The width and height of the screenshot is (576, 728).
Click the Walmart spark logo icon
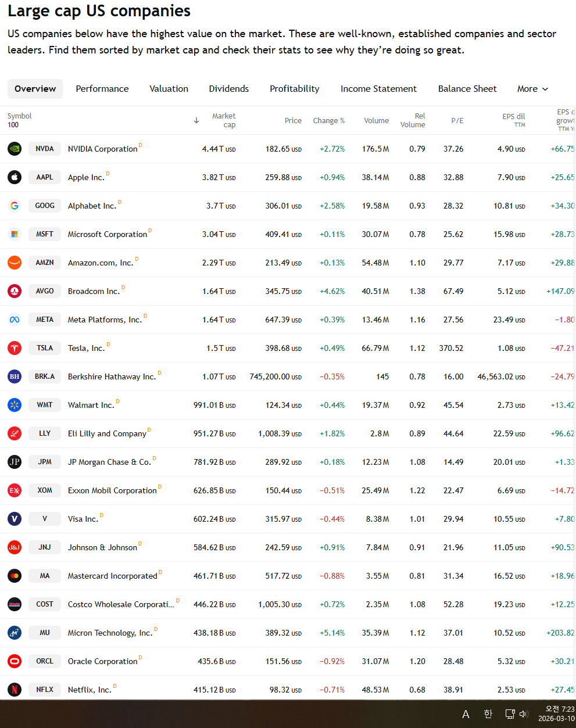15,405
